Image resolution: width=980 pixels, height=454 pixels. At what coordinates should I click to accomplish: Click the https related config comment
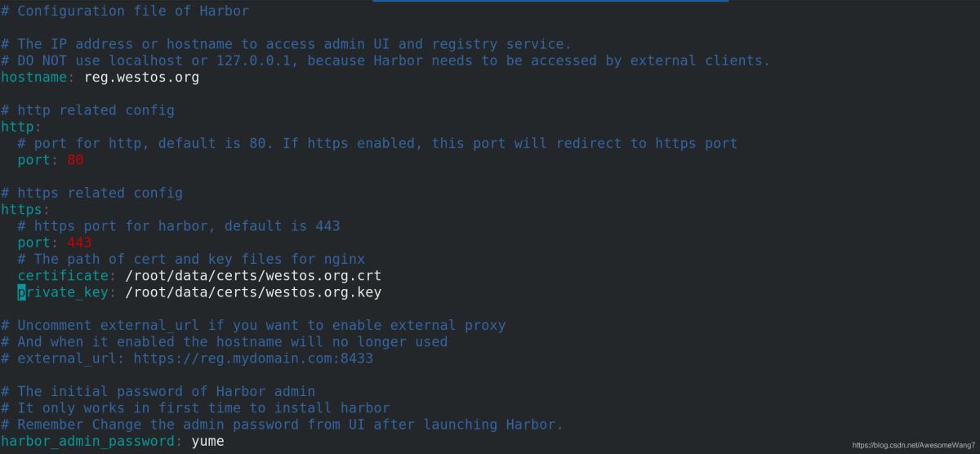[91, 193]
